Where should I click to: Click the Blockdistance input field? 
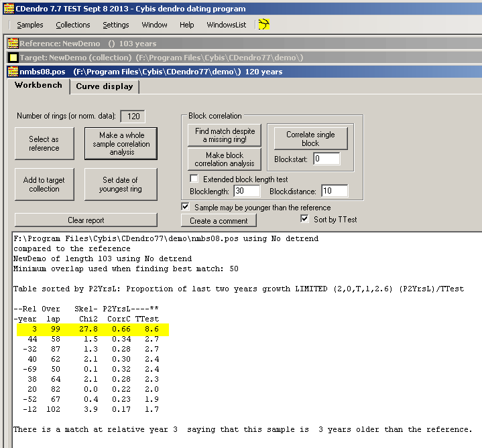click(335, 191)
